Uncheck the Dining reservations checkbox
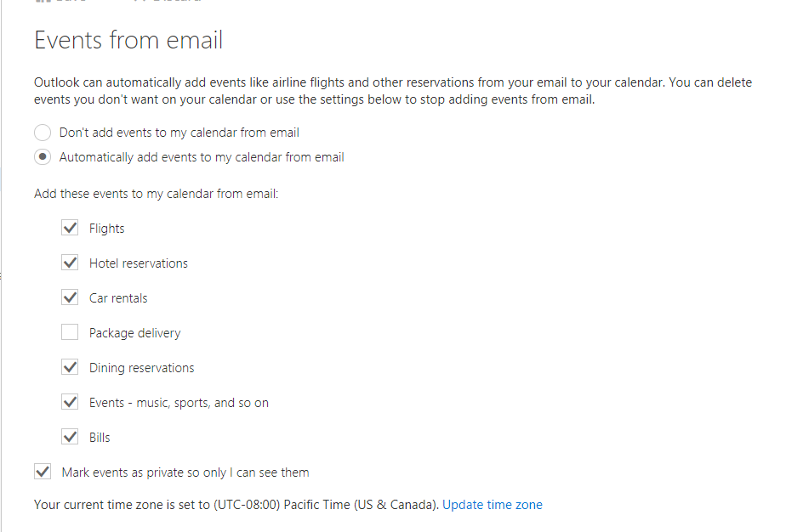 click(x=70, y=368)
